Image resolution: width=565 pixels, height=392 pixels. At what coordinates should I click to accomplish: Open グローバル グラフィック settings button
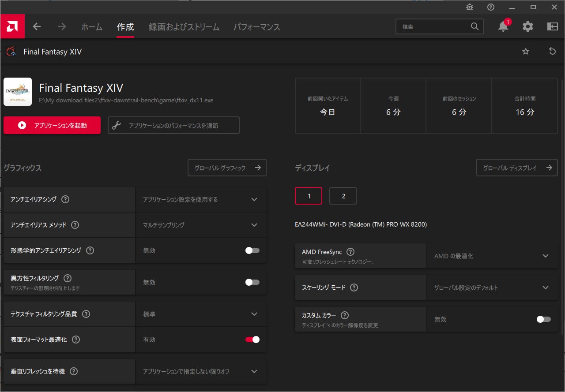click(x=227, y=168)
